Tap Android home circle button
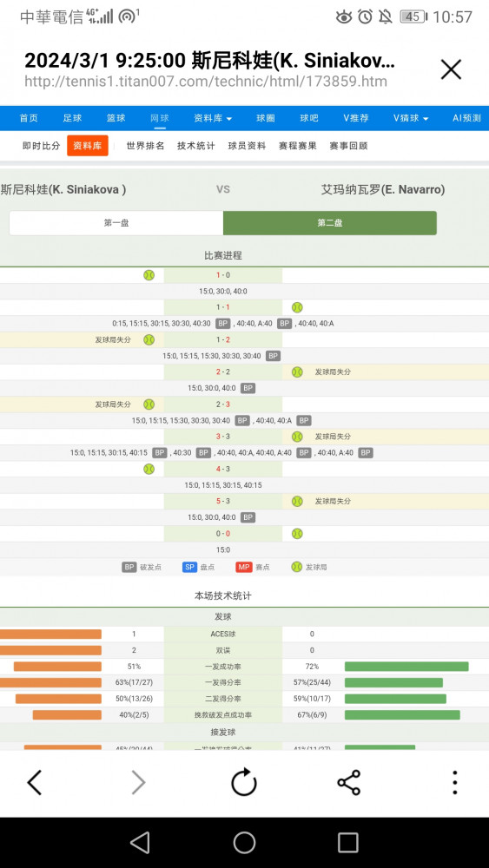489x868 pixels. (244, 843)
